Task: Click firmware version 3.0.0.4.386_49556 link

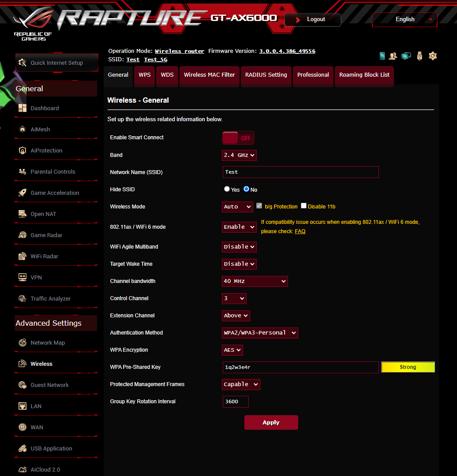Action: pos(287,51)
